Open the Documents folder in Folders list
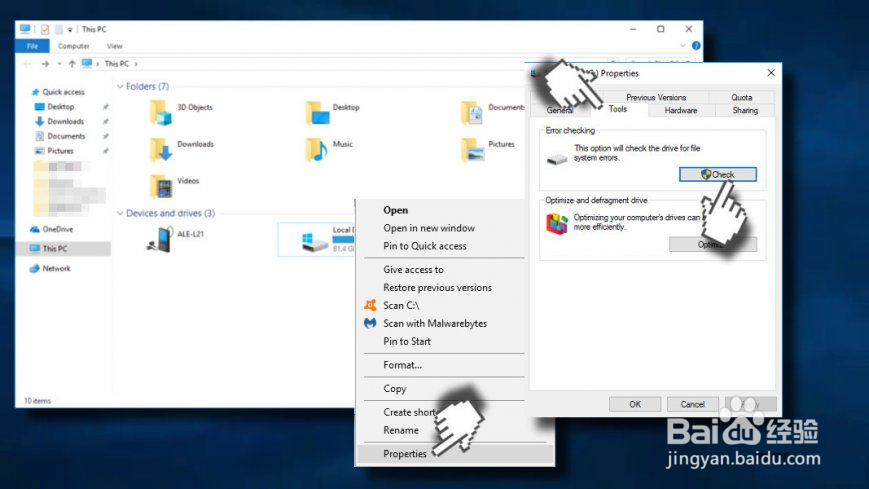 click(x=472, y=113)
